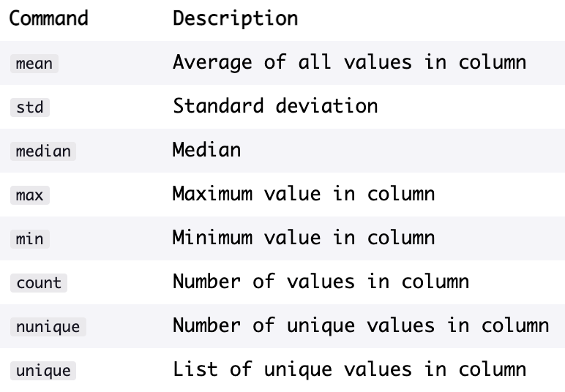Select the unique command code tag
This screenshot has width=565, height=392.
click(x=43, y=371)
